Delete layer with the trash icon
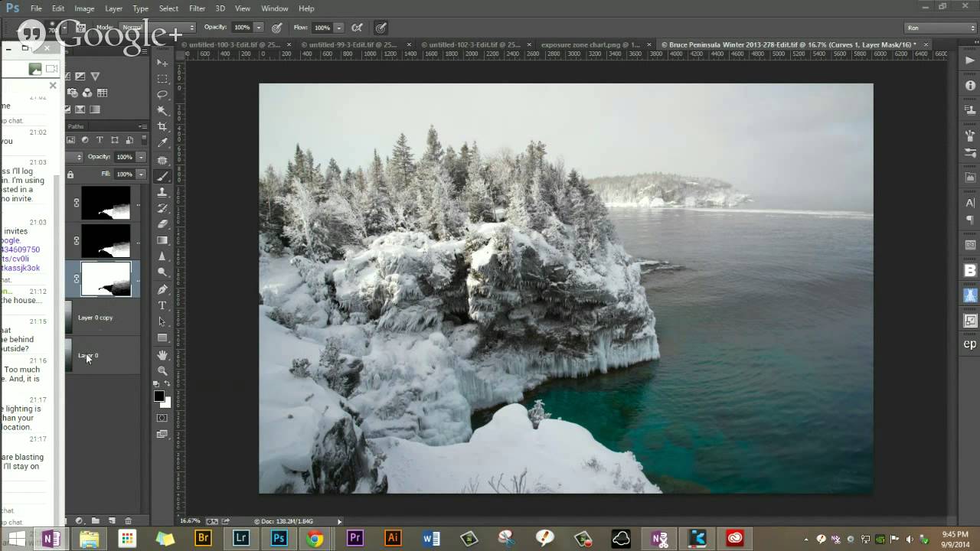Image resolution: width=980 pixels, height=551 pixels. 128,521
